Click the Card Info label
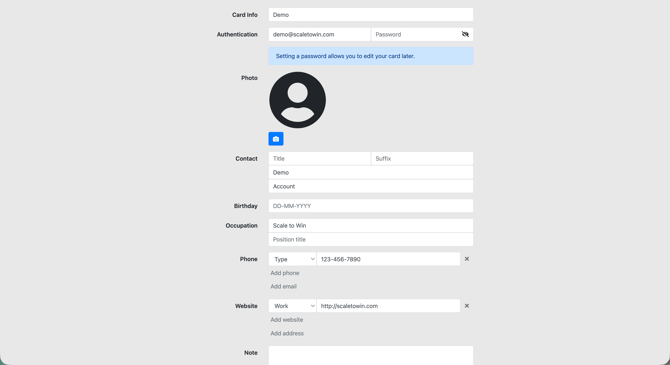This screenshot has height=365, width=670. click(245, 15)
